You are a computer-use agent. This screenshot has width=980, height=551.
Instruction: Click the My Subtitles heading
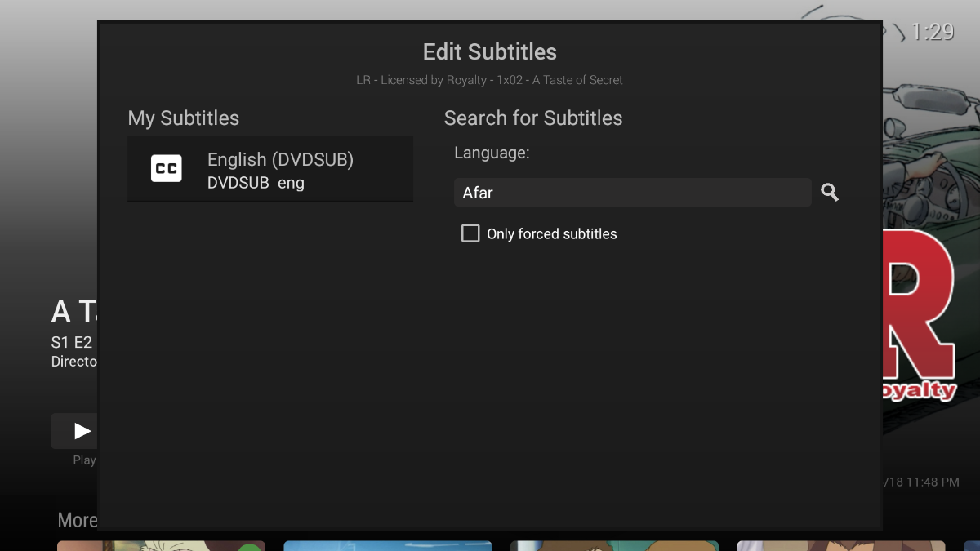click(184, 118)
